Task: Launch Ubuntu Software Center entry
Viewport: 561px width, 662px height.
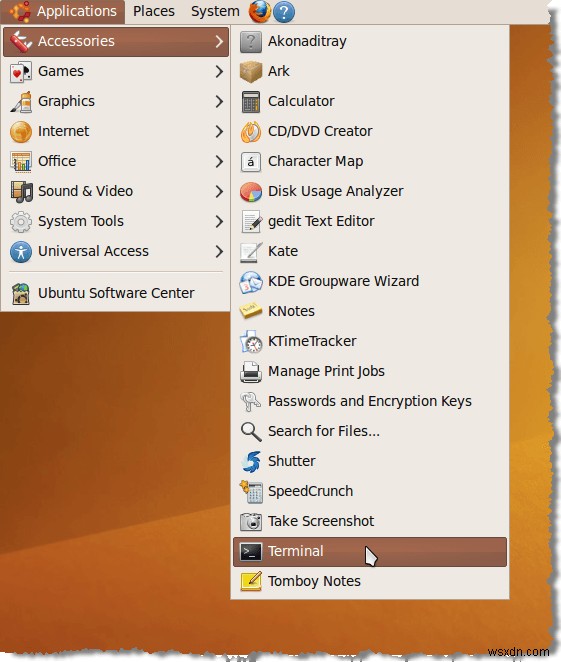Action: (x=116, y=293)
